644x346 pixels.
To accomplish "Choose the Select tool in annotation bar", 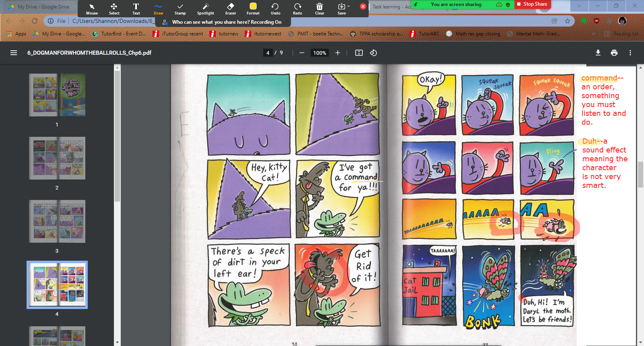I will point(114,9).
